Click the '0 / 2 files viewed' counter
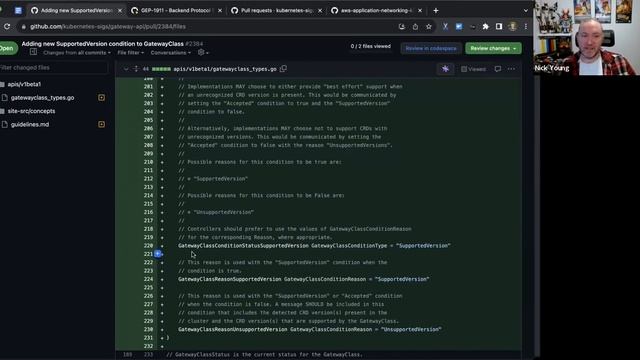The image size is (640, 360). 371,47
